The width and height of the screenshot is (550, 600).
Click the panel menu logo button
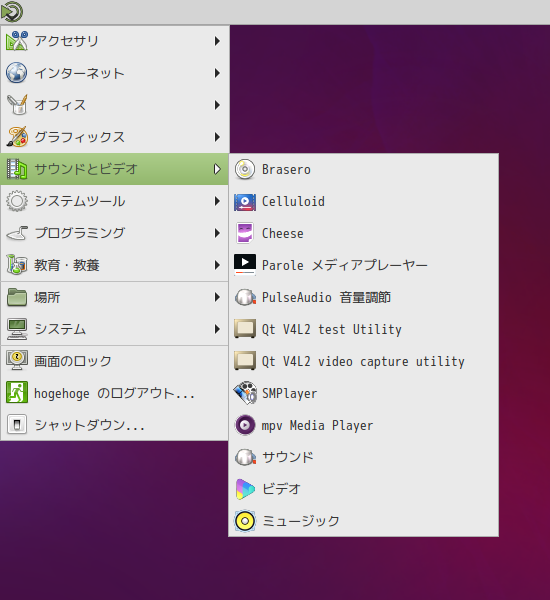pyautogui.click(x=12, y=12)
